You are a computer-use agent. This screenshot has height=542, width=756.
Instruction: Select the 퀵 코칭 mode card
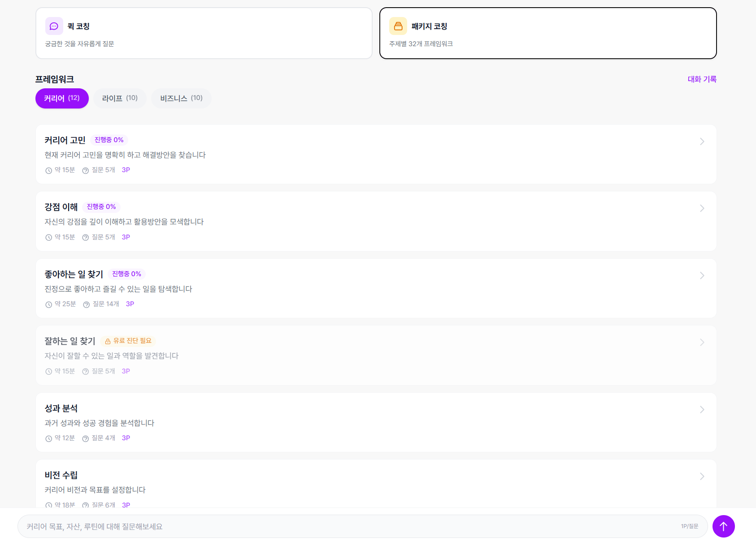tap(204, 33)
